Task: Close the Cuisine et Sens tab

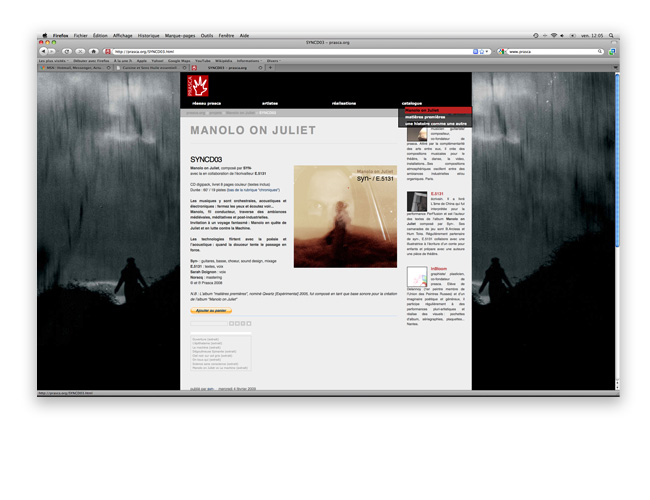Action: point(184,68)
